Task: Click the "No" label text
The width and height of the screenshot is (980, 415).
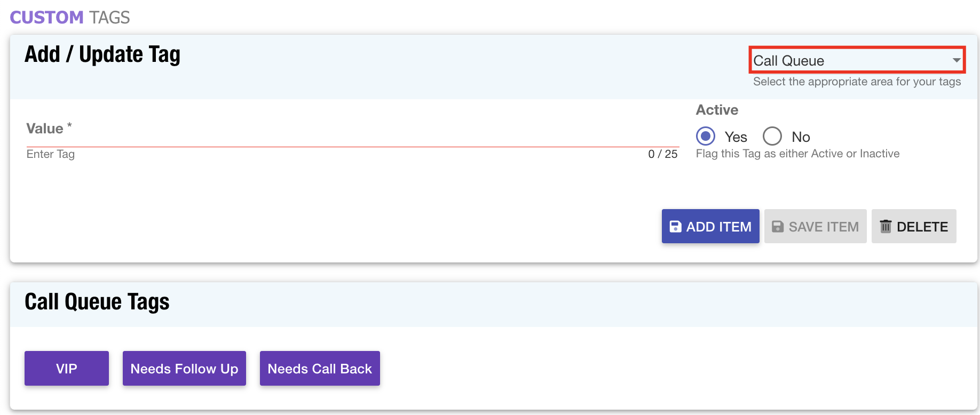Action: tap(801, 137)
